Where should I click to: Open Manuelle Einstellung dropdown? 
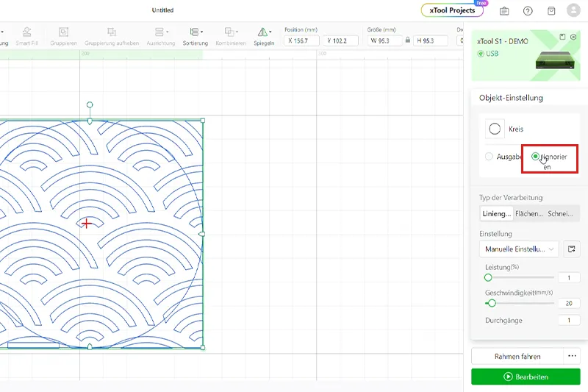[519, 249]
